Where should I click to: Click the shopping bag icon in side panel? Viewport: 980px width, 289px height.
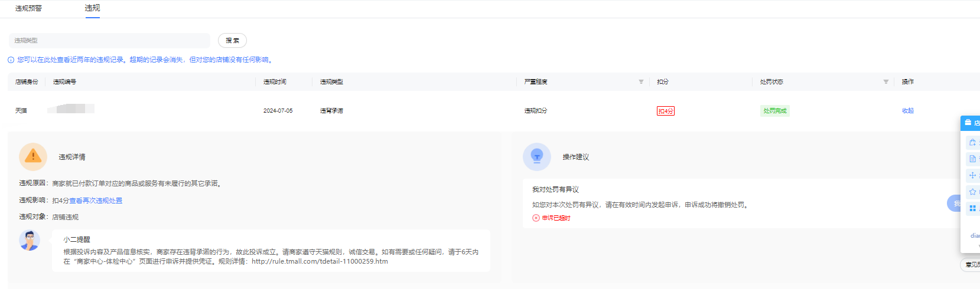point(972,143)
